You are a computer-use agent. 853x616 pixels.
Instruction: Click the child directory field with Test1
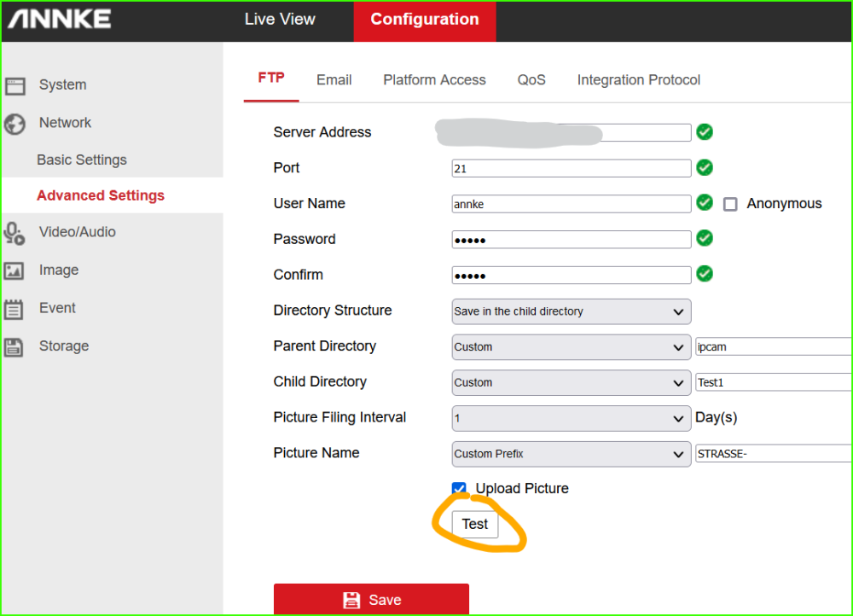click(773, 382)
